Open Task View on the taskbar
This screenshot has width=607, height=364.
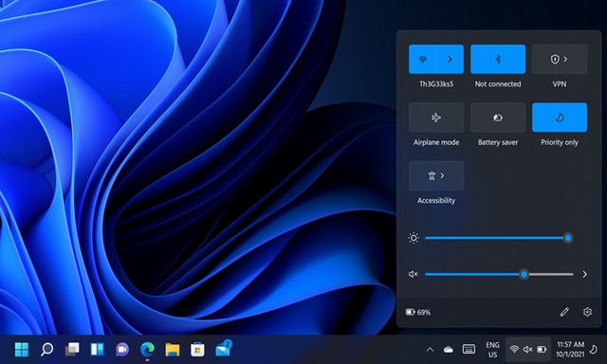[x=72, y=349]
